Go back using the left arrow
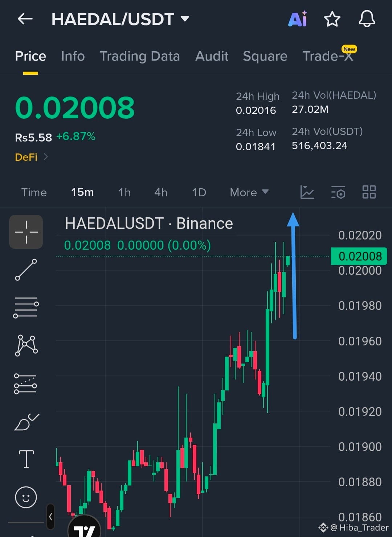The height and width of the screenshot is (537, 392). (x=25, y=19)
